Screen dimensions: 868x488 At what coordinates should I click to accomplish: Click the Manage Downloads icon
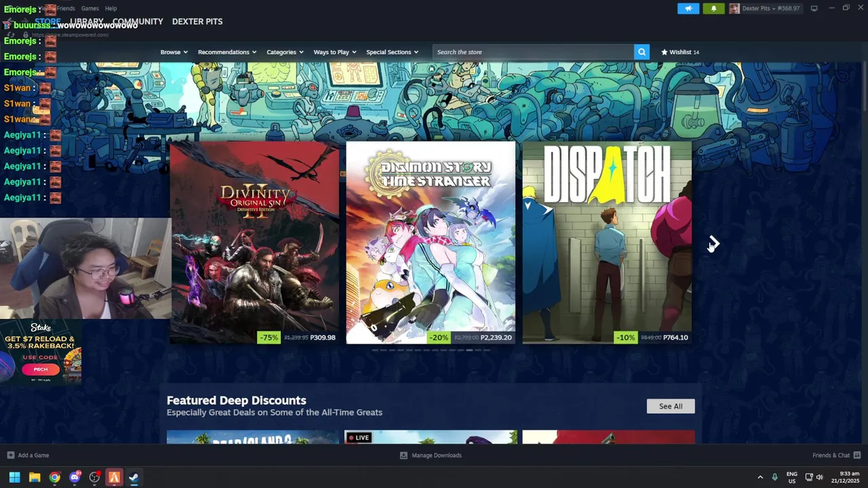(403, 455)
